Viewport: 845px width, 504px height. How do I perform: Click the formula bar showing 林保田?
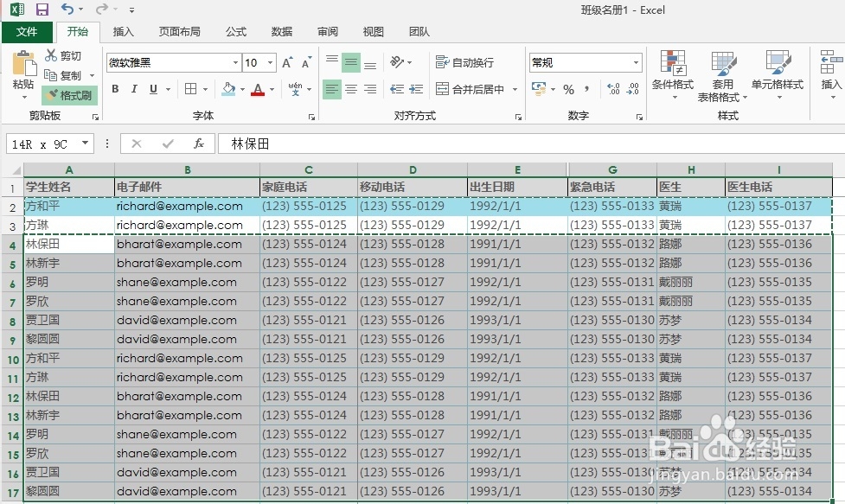[531, 144]
